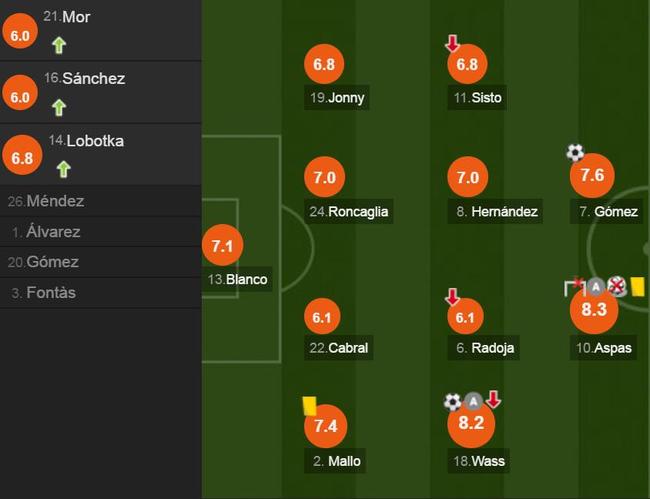Viewport: 650px width, 499px height.
Task: Click the goal ball icon above Gómez
Action: coord(575,153)
